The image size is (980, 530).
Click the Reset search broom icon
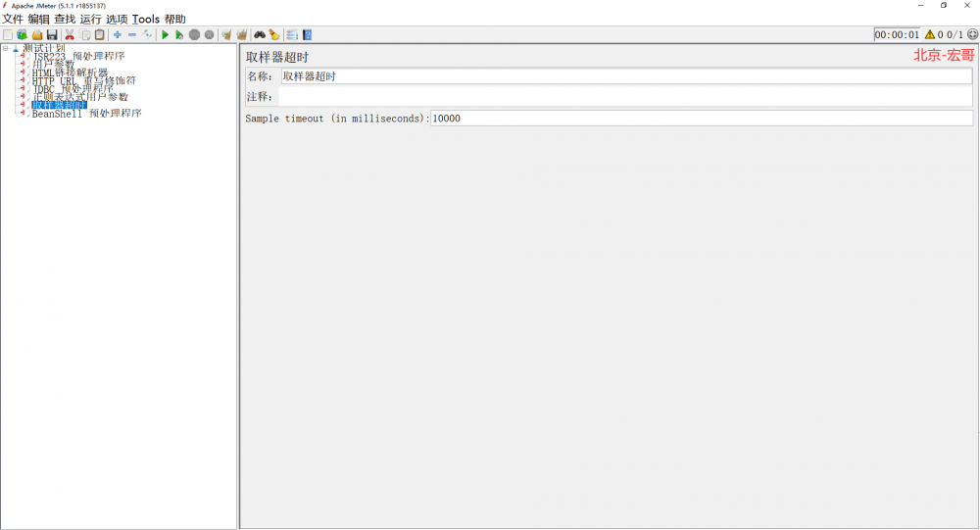[x=274, y=35]
